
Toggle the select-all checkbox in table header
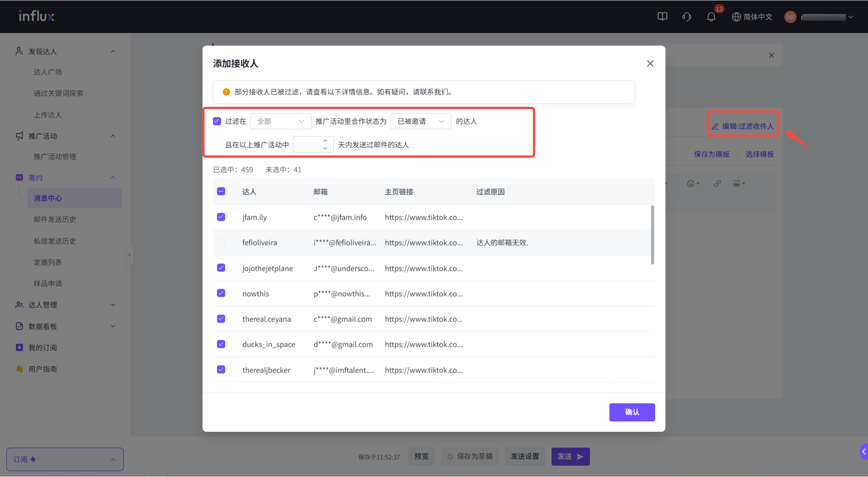pos(221,192)
